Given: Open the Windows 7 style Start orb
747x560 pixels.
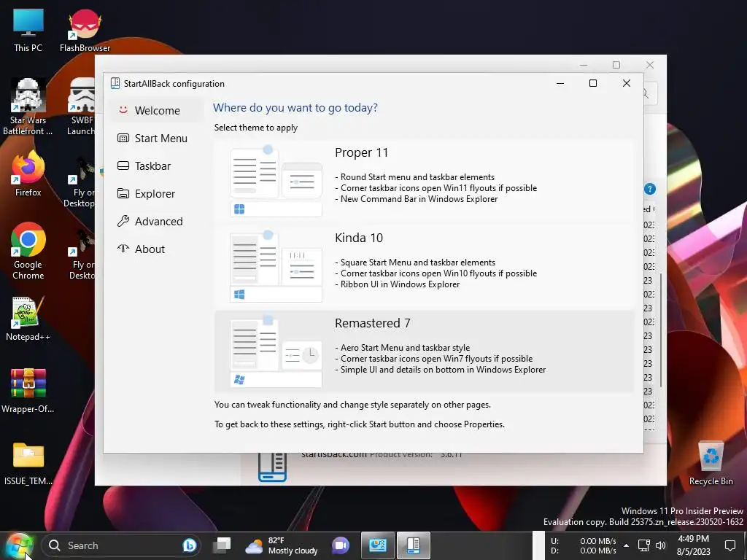Looking at the screenshot, I should (x=19, y=545).
